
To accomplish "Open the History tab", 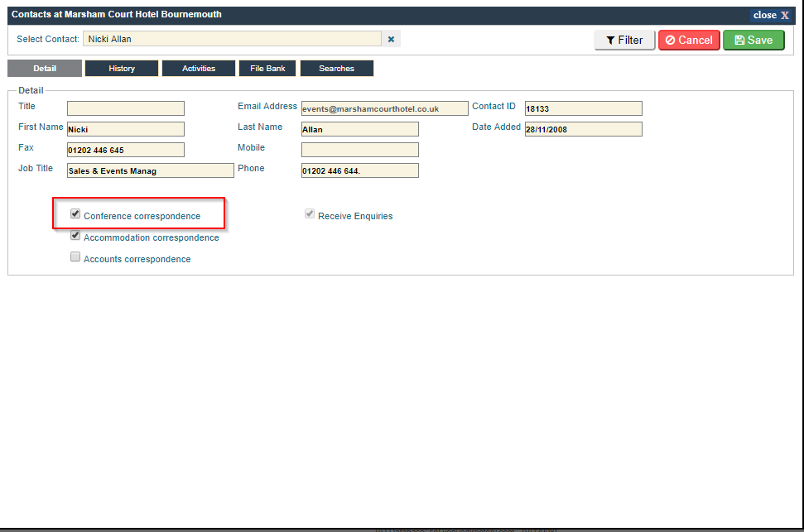I will [x=122, y=68].
